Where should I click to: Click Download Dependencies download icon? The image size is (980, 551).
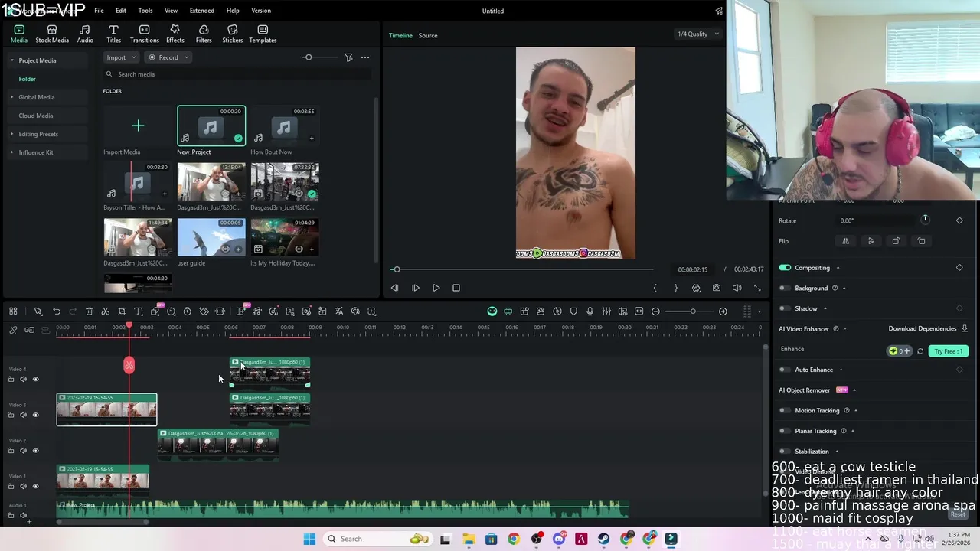tap(965, 328)
